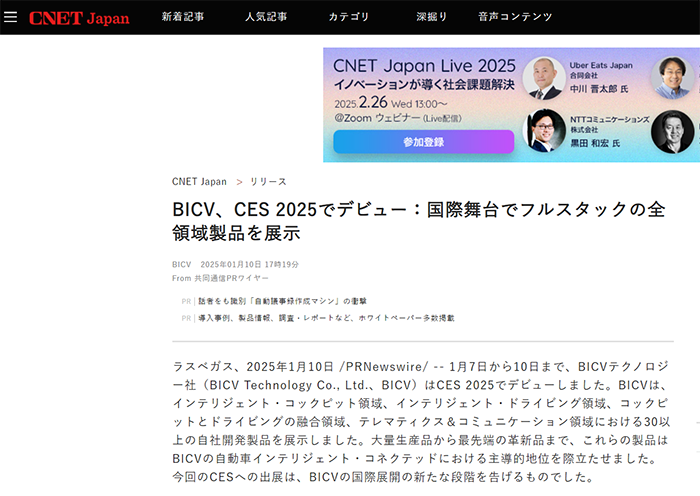Viewport: 700px width, 496px height.
Task: Go to the 人気記事 section
Action: point(265,17)
